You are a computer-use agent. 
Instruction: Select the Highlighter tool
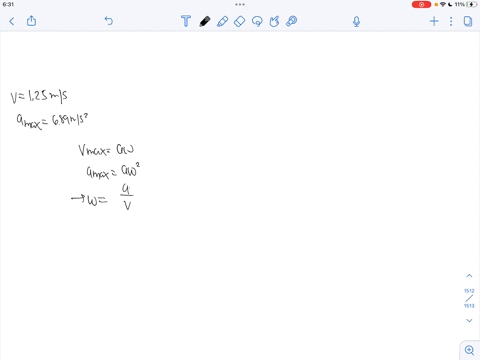point(222,21)
